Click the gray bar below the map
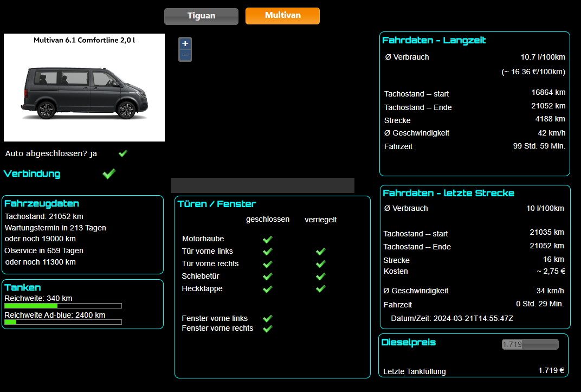Screen dimensions: 581x392 pyautogui.click(x=262, y=185)
